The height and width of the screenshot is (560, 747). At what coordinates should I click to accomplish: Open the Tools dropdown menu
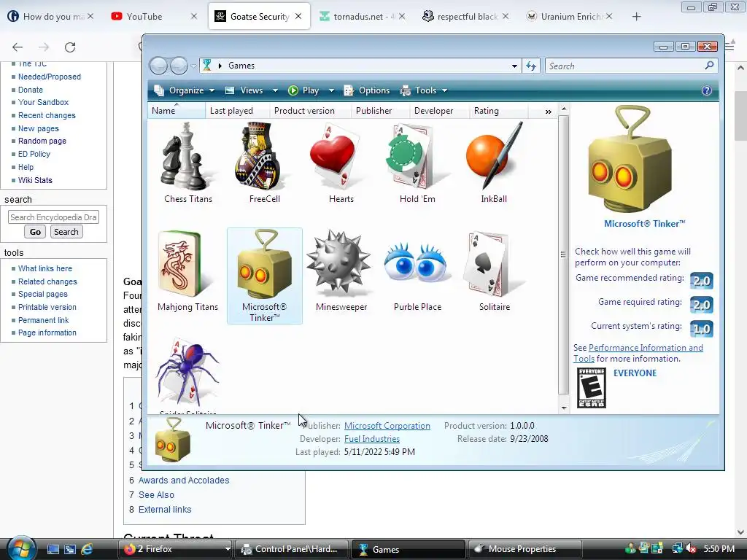(424, 90)
